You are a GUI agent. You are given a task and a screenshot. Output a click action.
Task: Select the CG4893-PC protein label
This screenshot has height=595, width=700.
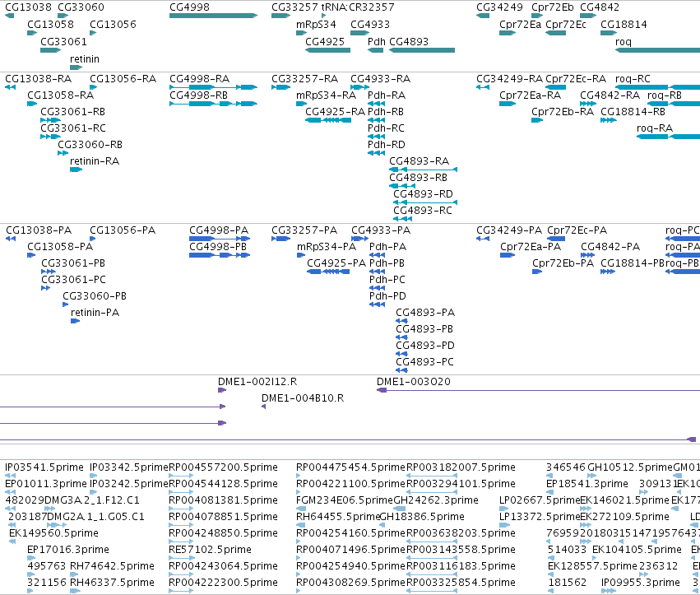point(424,362)
